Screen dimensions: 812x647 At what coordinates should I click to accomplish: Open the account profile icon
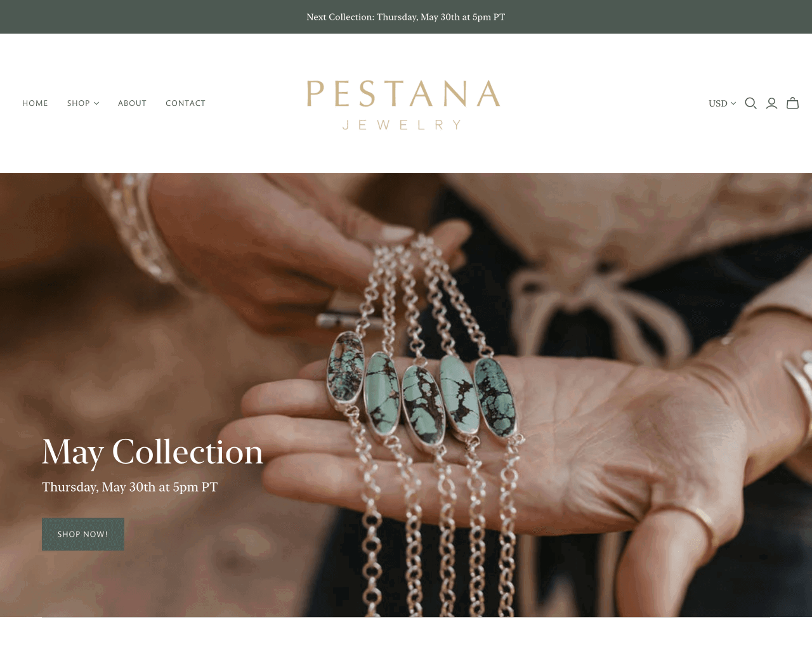(771, 103)
